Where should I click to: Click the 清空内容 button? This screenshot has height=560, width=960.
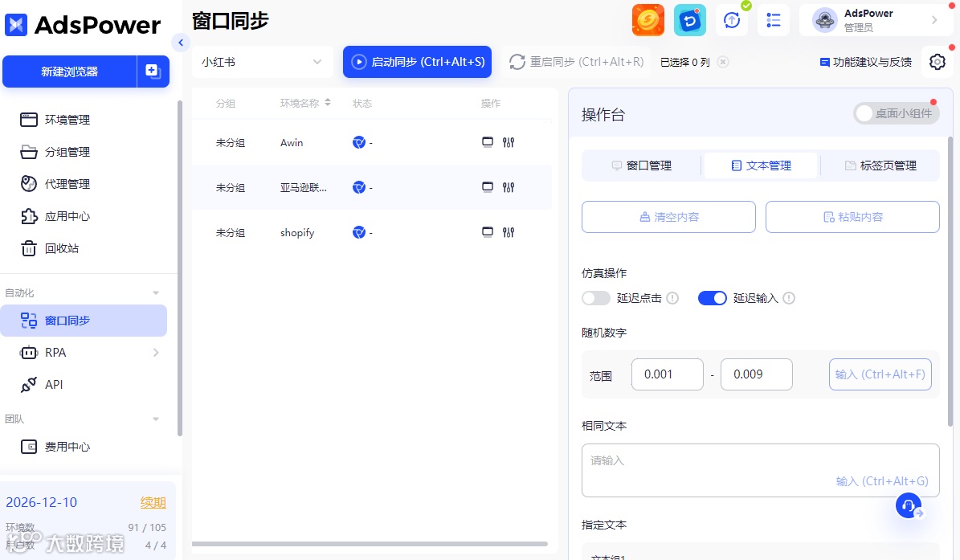[668, 217]
